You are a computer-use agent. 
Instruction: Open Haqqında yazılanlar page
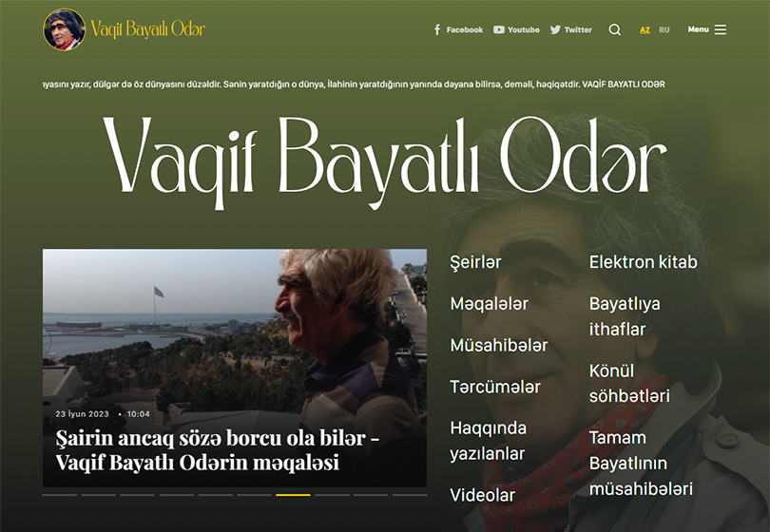[488, 441]
